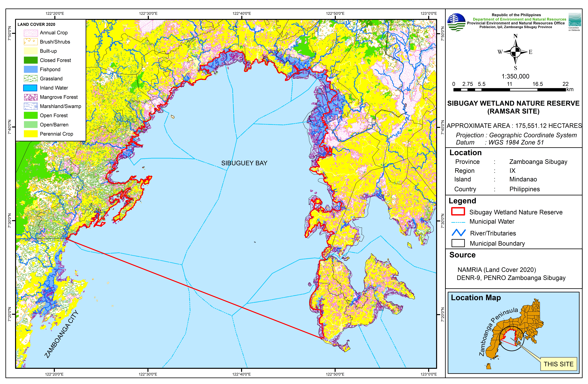Click the Mindanao island value

523,179
